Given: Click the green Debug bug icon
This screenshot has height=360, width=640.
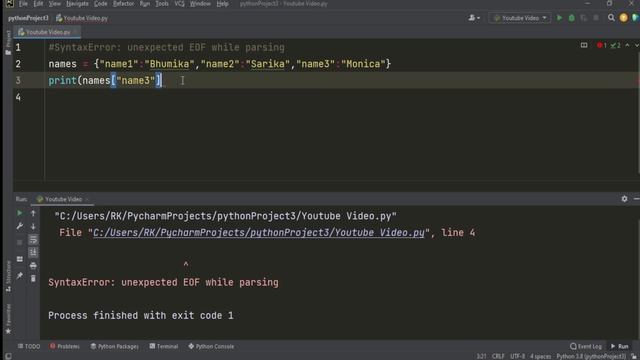Looking at the screenshot, I should pyautogui.click(x=571, y=18).
